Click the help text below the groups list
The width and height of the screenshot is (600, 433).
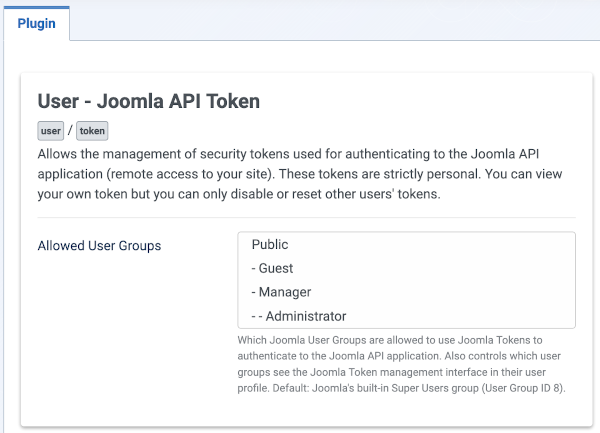[x=401, y=364]
